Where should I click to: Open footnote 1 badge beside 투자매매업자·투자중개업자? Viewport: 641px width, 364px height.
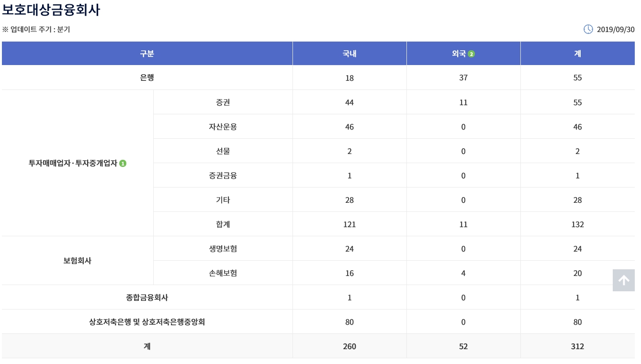click(x=123, y=164)
